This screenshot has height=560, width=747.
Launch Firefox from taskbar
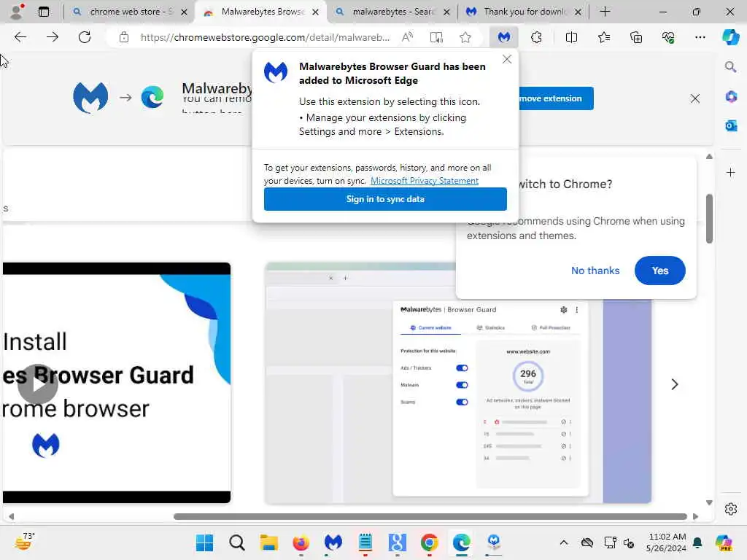[301, 542]
